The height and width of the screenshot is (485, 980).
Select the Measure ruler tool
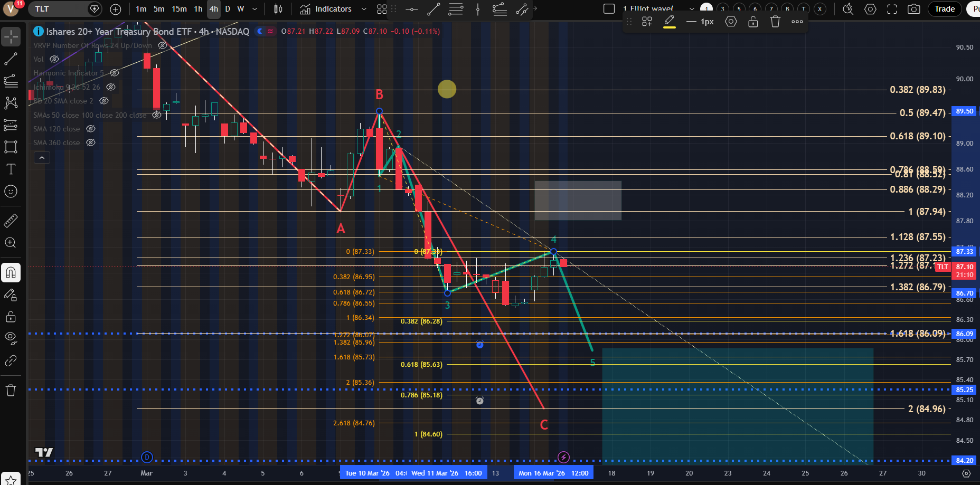[x=11, y=221]
